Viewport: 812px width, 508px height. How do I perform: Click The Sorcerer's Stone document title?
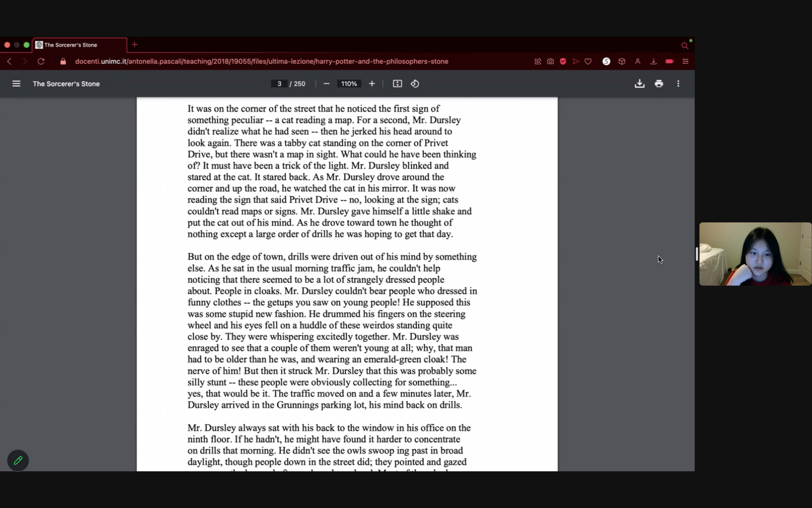(66, 84)
